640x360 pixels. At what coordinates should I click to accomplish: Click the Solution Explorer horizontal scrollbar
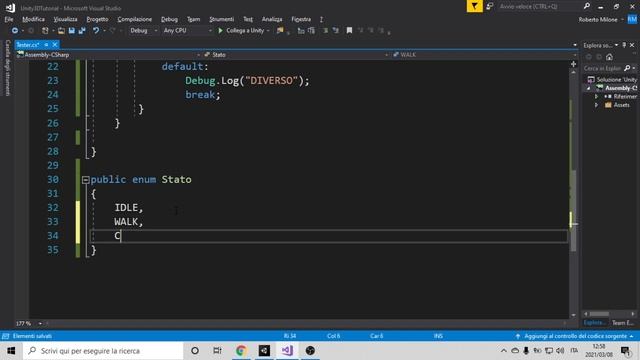coord(600,313)
